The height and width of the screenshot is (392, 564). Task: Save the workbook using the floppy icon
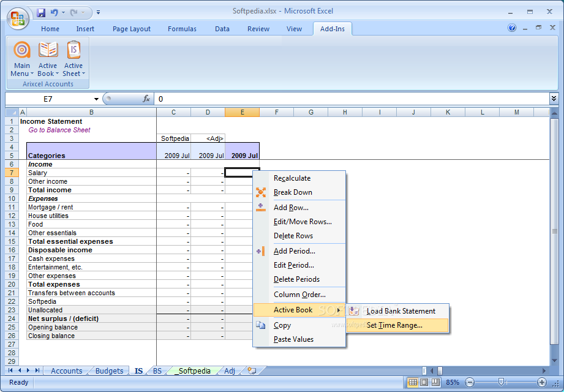[x=41, y=13]
